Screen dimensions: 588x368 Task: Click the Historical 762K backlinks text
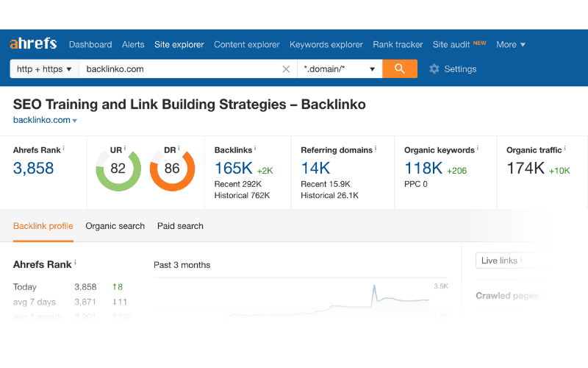[x=242, y=195]
